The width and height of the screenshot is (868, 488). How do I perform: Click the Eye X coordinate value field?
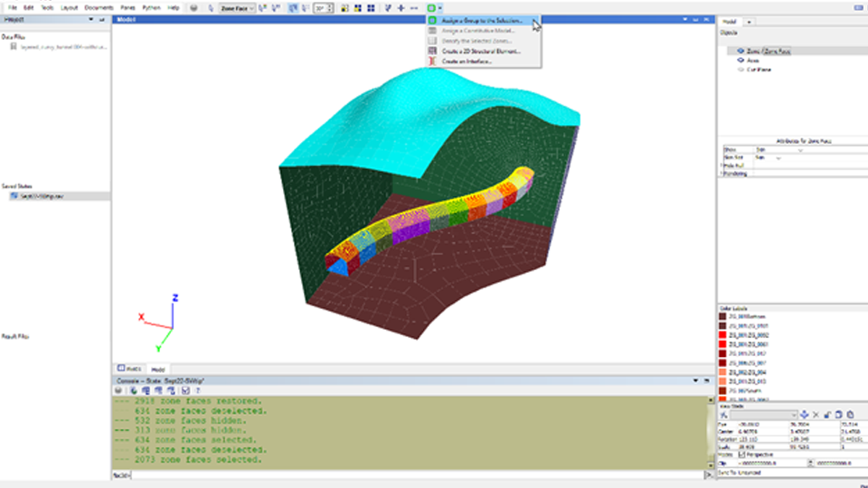coord(762,425)
